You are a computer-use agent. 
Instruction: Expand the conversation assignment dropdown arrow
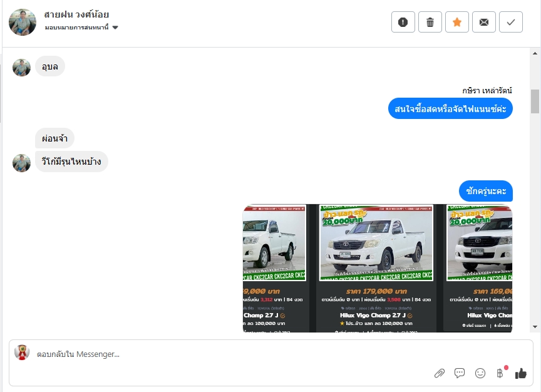pyautogui.click(x=115, y=28)
